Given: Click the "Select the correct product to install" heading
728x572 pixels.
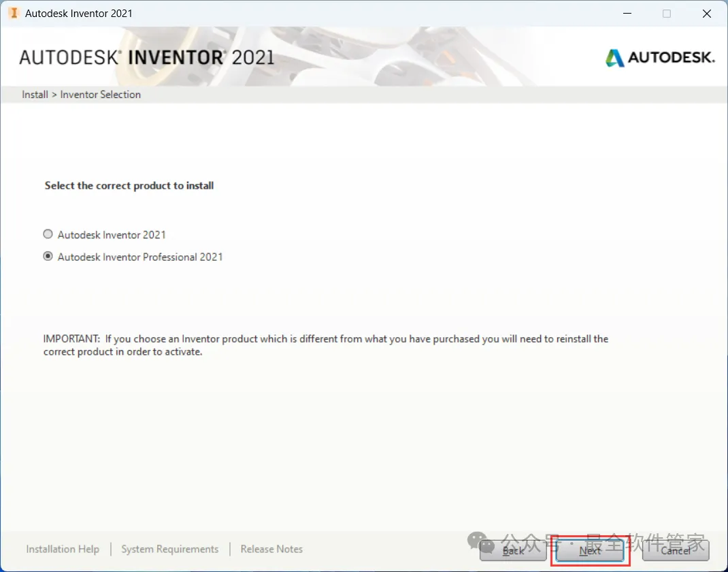Looking at the screenshot, I should (x=129, y=185).
